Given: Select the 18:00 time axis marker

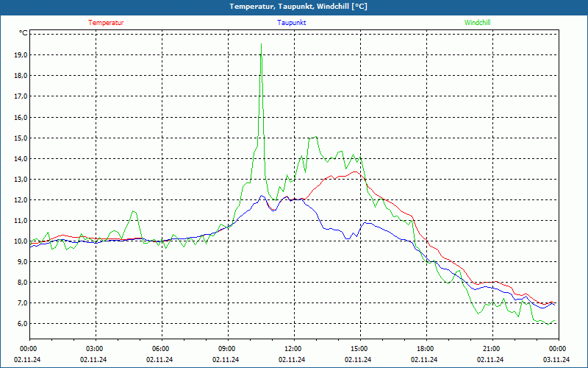Looking at the screenshot, I should [426, 349].
